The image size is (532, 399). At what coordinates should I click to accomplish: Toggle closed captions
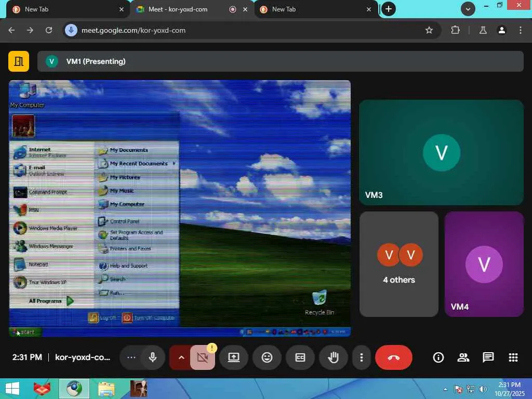pos(300,357)
